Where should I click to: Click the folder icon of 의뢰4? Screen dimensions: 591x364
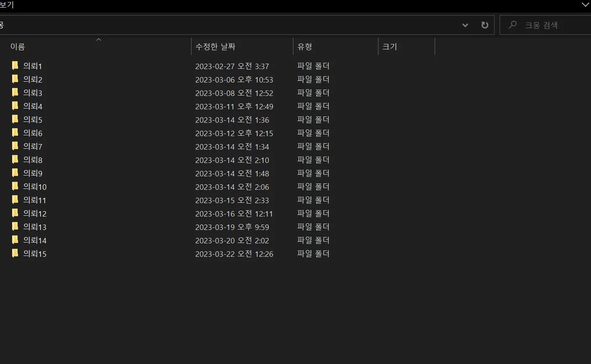(15, 106)
